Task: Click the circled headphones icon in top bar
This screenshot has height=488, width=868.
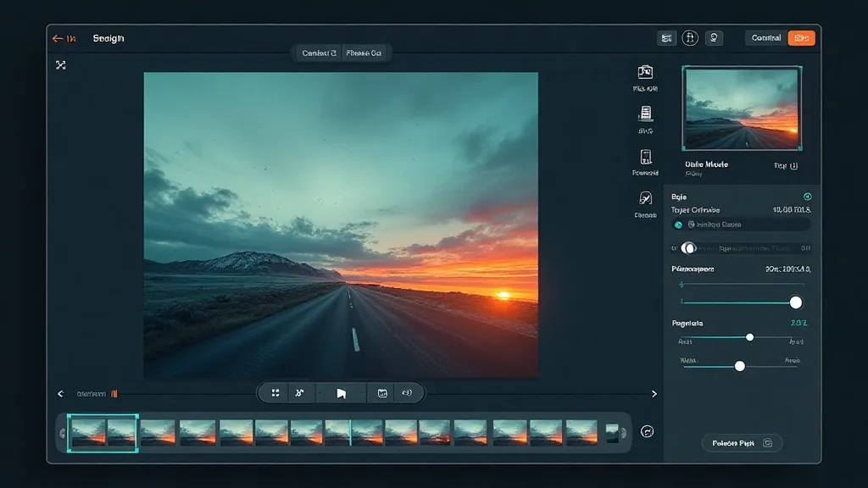Action: [690, 38]
